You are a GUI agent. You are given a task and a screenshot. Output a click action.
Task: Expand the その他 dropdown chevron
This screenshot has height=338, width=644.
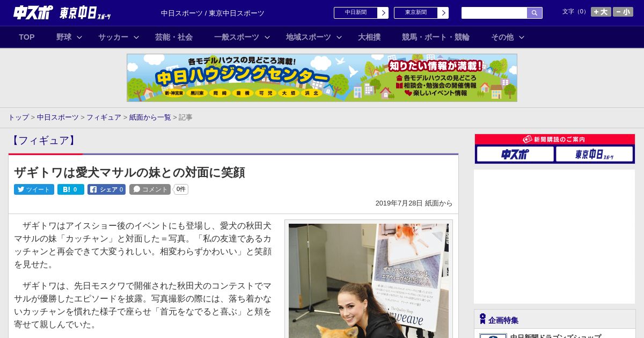pos(522,38)
